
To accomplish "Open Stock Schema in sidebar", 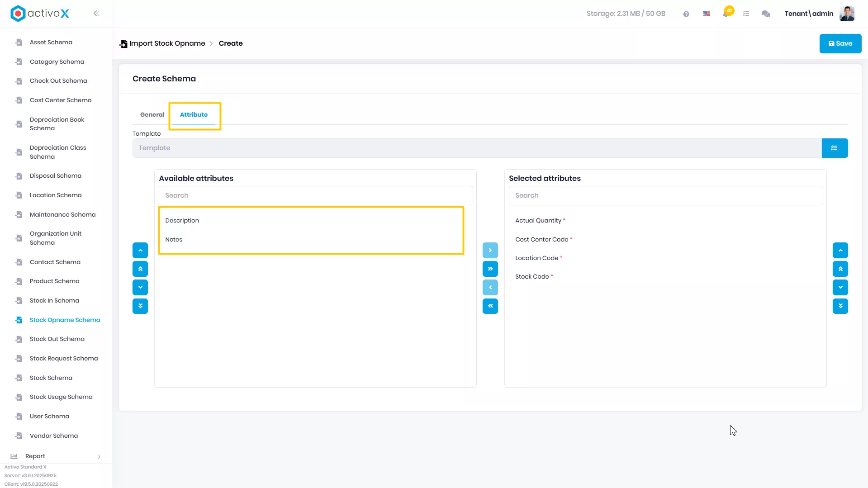I will coord(51,378).
